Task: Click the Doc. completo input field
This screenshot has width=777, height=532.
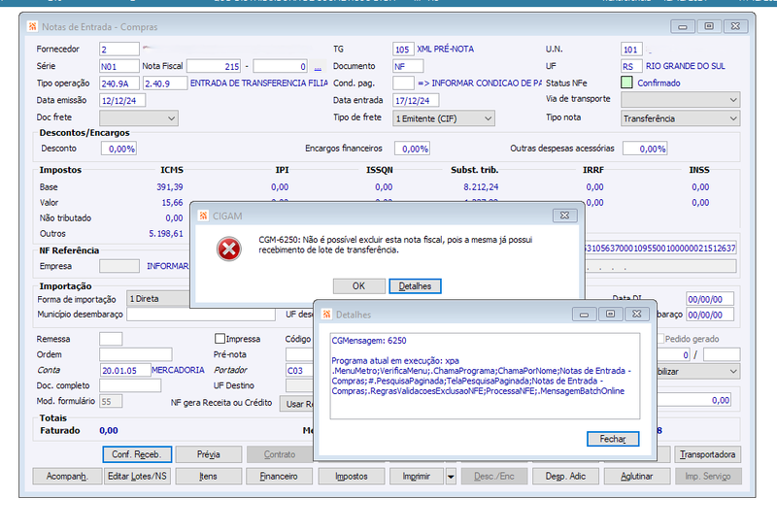Action: (x=130, y=385)
